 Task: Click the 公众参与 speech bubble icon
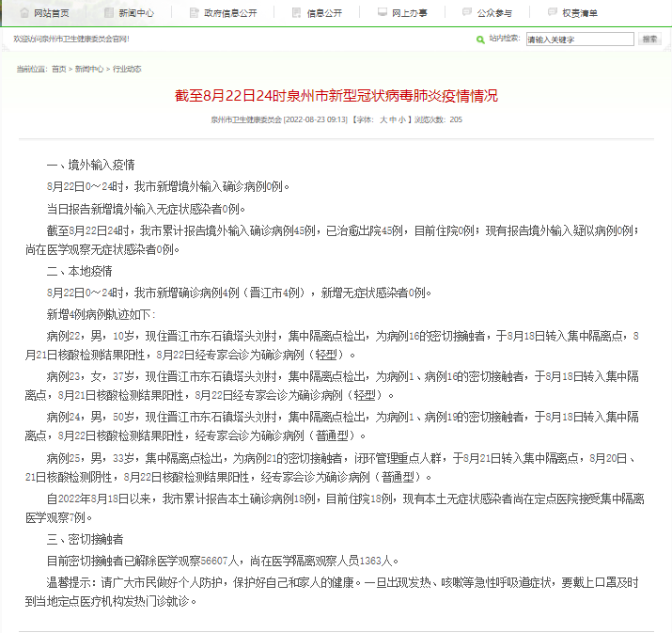[468, 13]
